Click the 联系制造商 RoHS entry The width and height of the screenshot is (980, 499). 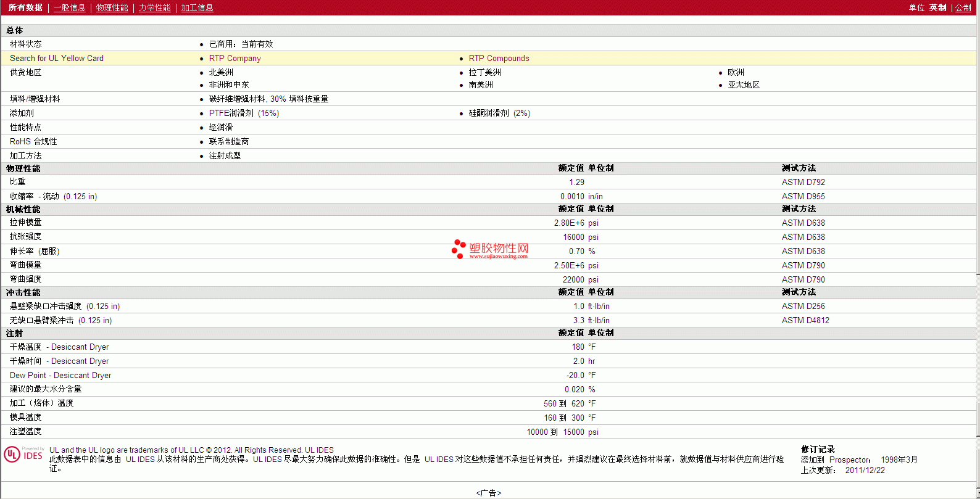point(229,141)
